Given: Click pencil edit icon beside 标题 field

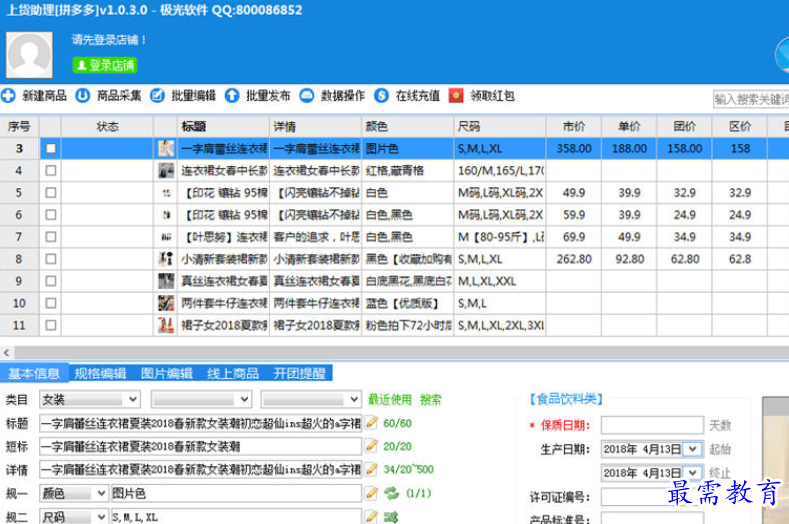Looking at the screenshot, I should 371,422.
